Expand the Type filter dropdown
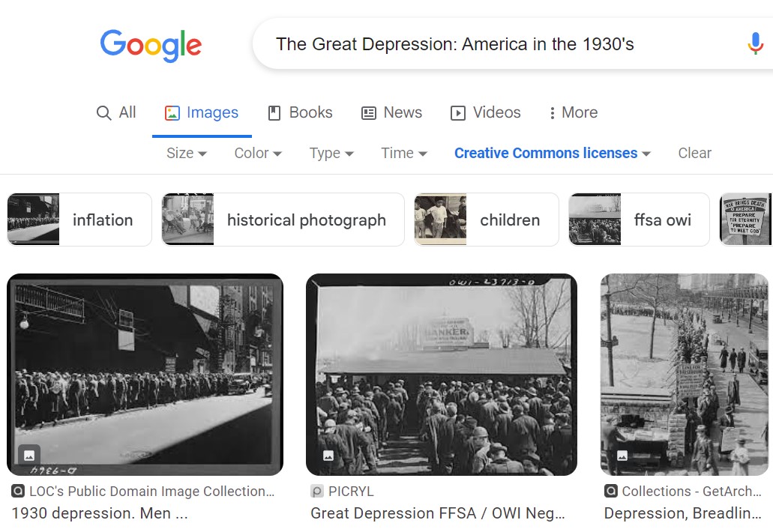The width and height of the screenshot is (773, 532). (331, 153)
